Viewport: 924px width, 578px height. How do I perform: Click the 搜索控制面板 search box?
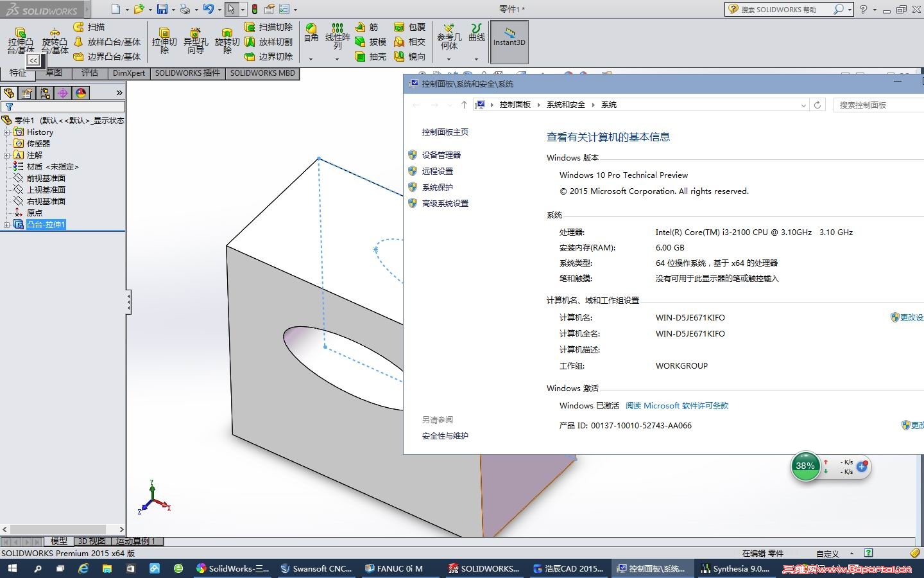(878, 105)
